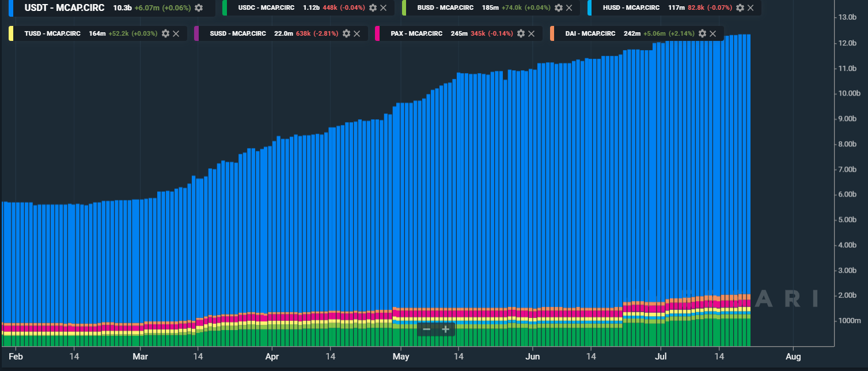
Task: Click the Feb x-axis label
Action: (16, 357)
